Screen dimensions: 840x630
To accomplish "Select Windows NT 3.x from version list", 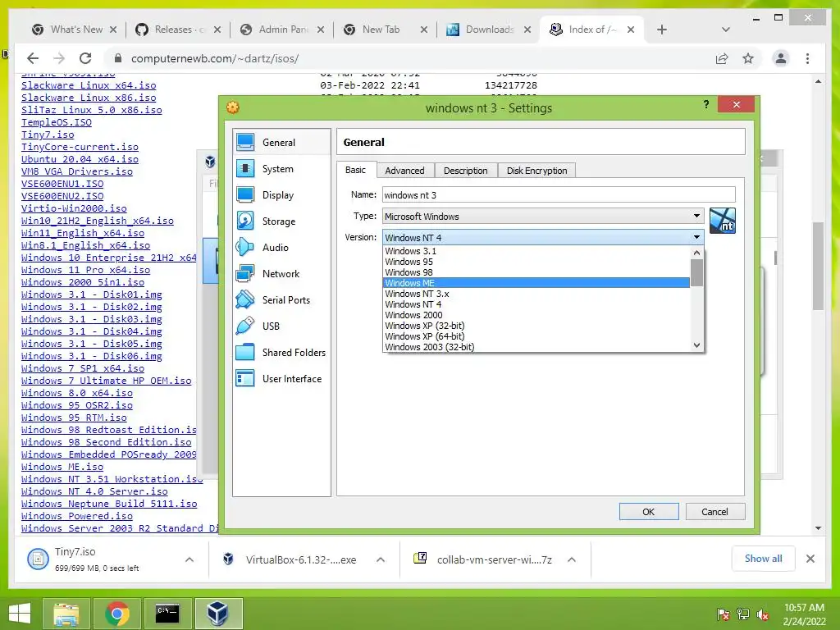I will coord(536,294).
